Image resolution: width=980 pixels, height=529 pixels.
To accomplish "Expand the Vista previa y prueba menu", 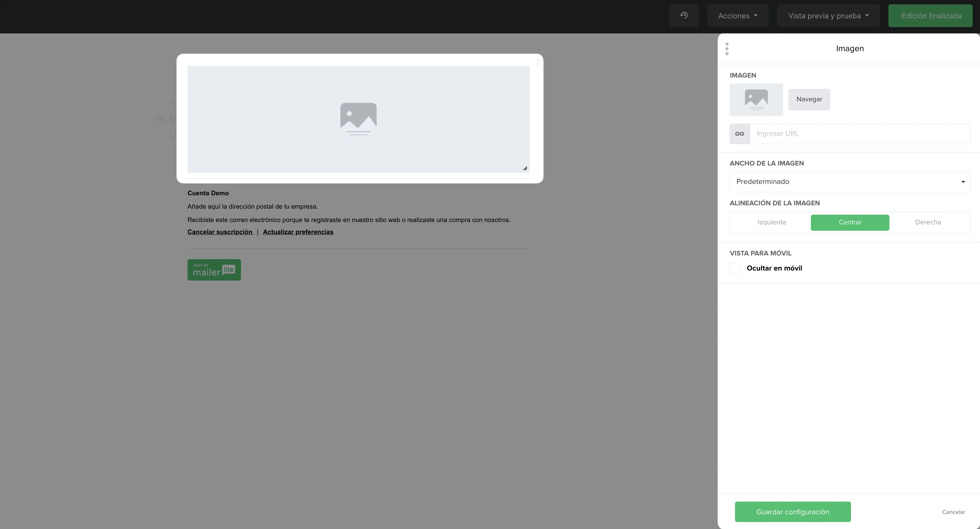I will 828,16.
